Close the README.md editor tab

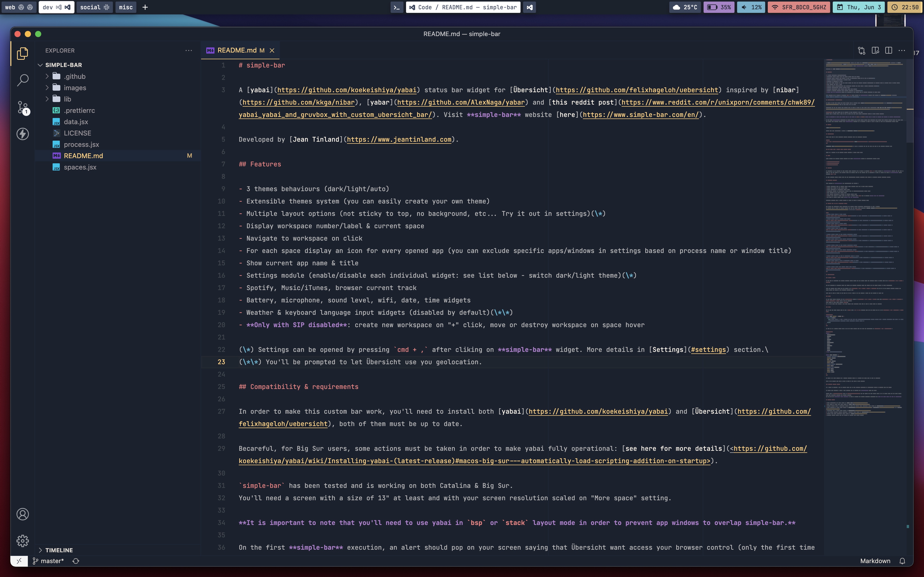coord(272,50)
